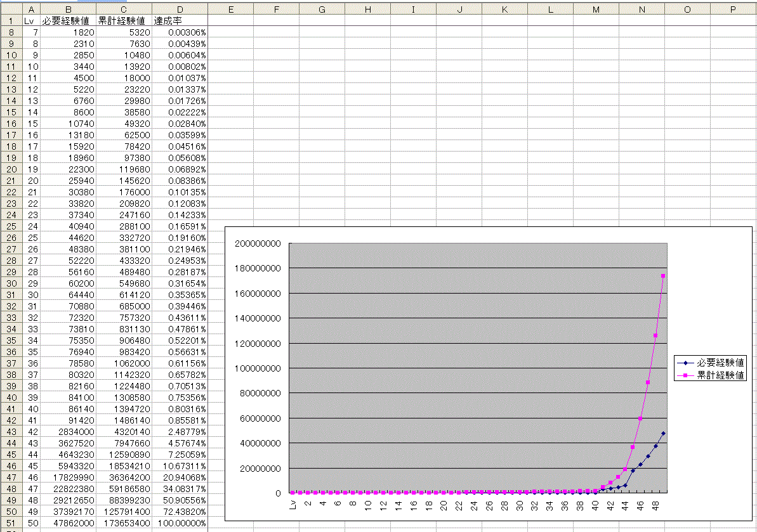Screen dimensions: 757x532
Task: Click cell with value 64440
Action: pos(68,295)
